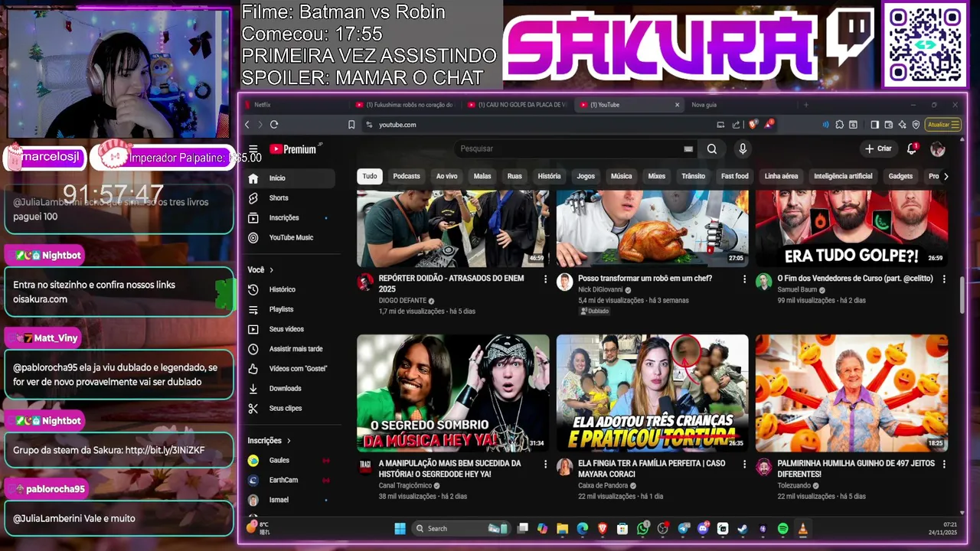Open the EarthCam subscription channel

click(291, 481)
